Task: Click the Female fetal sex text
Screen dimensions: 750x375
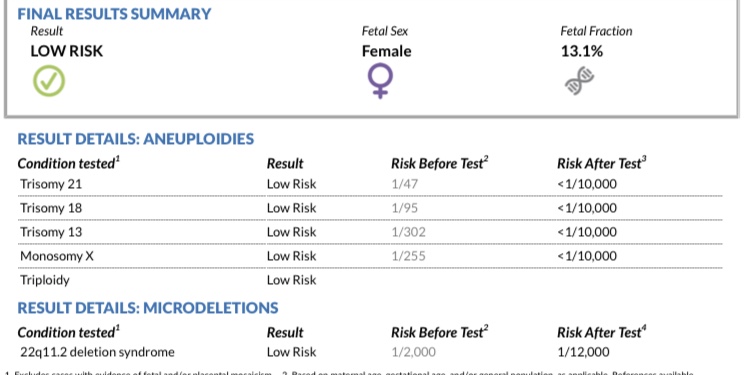Action: (386, 51)
